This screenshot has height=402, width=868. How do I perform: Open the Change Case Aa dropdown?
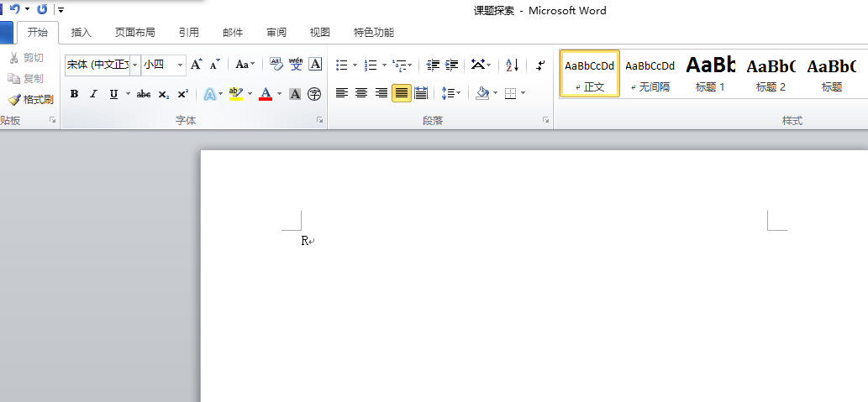245,65
